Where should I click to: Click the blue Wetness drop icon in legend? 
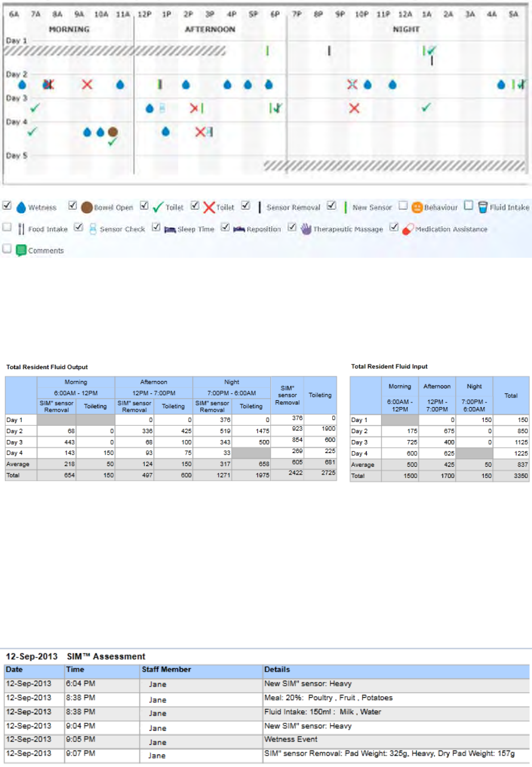point(21,207)
